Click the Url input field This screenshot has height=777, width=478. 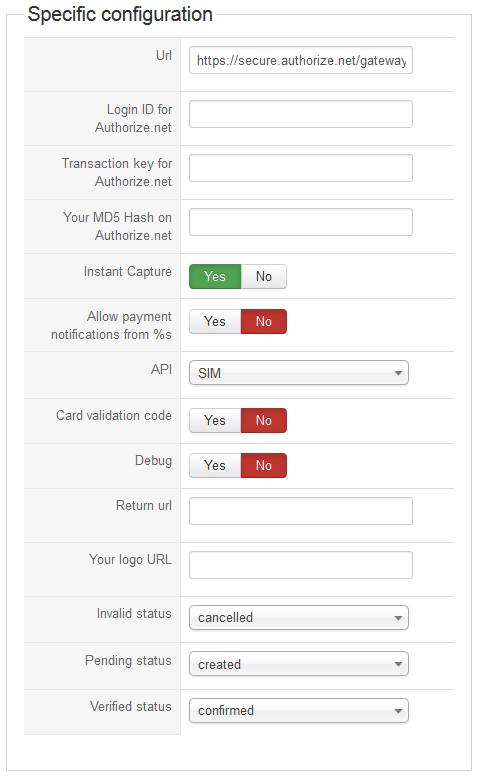(301, 60)
